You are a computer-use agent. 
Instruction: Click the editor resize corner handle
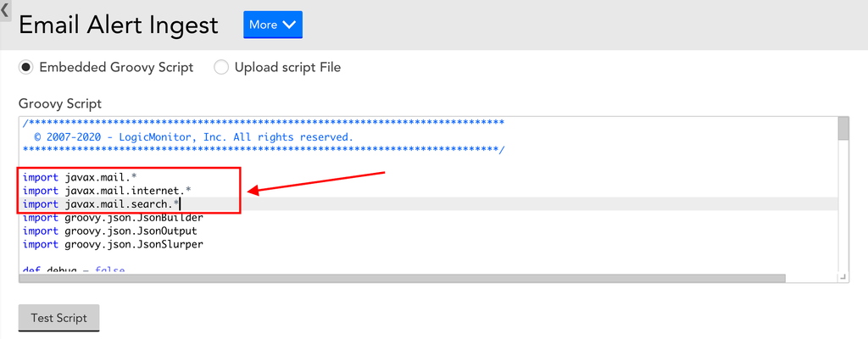coord(843,277)
